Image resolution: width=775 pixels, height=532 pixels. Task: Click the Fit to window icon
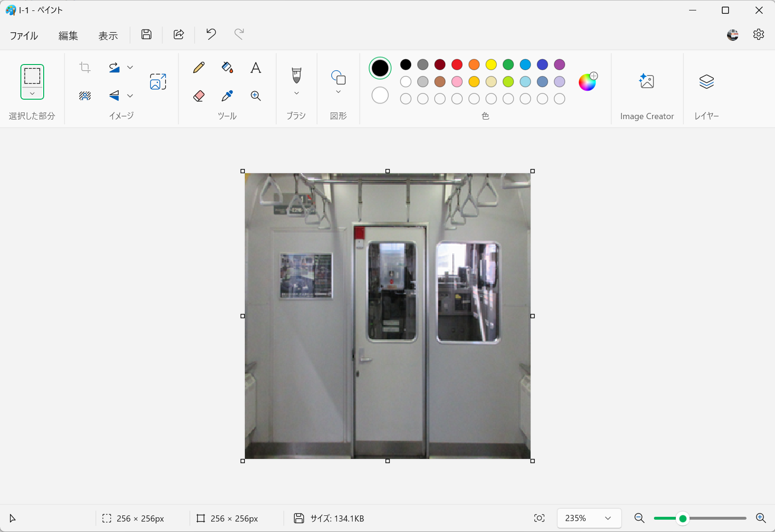539,518
